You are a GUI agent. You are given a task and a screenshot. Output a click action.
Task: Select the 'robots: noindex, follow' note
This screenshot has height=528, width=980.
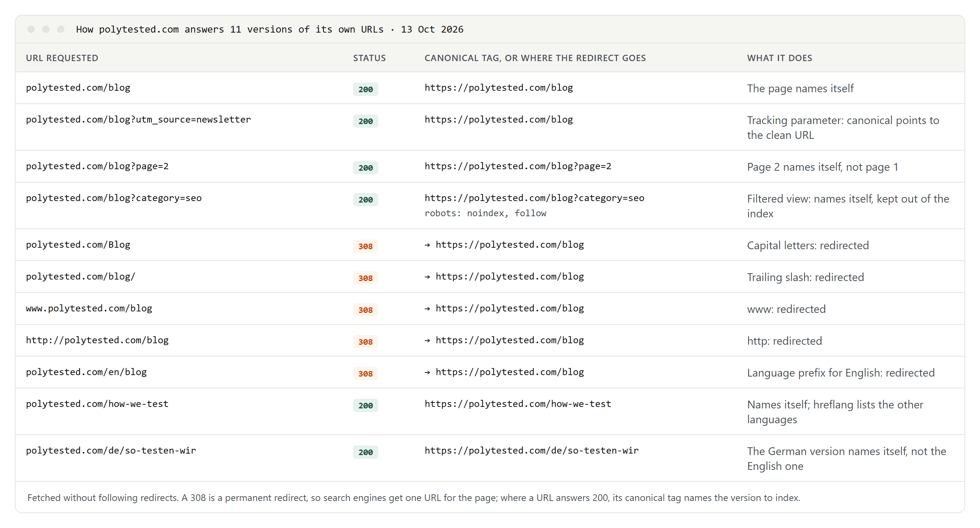pyautogui.click(x=486, y=213)
